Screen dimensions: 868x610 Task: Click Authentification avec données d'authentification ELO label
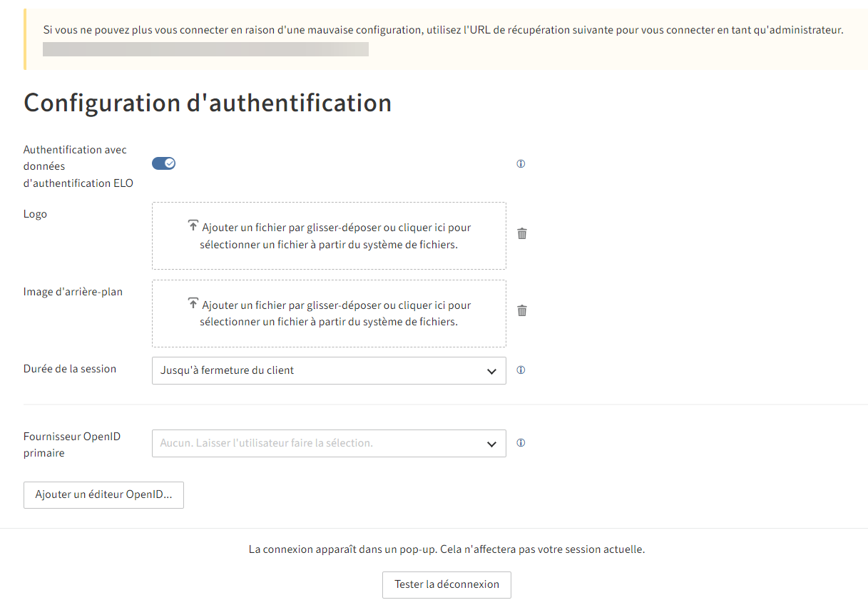78,166
